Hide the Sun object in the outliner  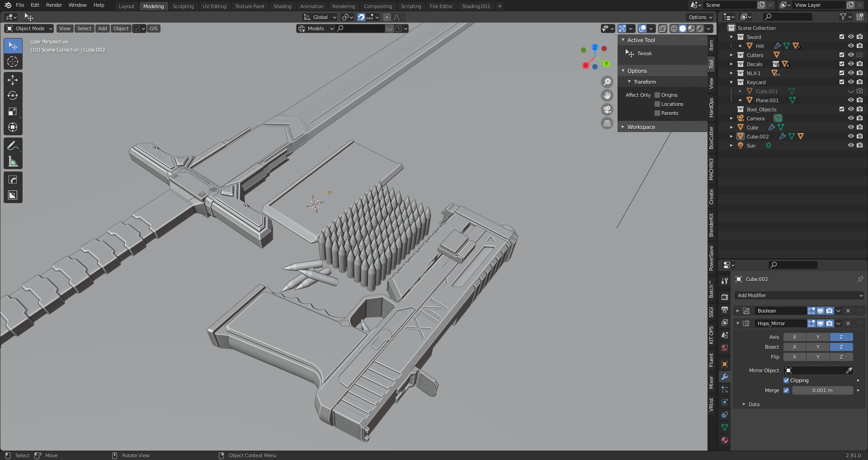pos(851,145)
